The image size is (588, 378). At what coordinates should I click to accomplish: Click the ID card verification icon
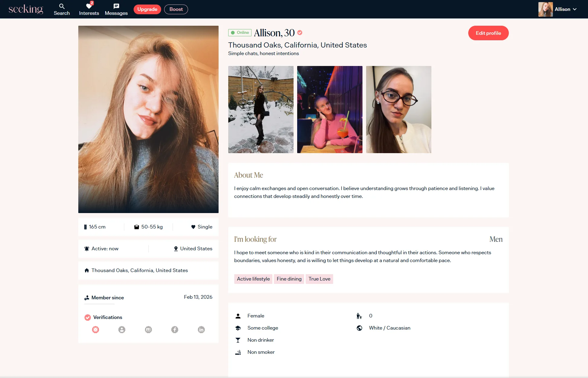pos(148,330)
